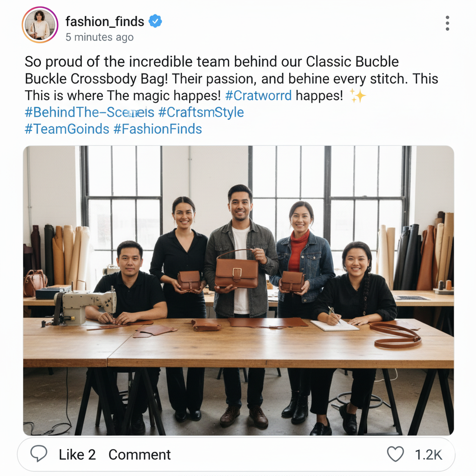This screenshot has width=476, height=476.
Task: Open the fashion_finds profile picture
Action: point(40,25)
